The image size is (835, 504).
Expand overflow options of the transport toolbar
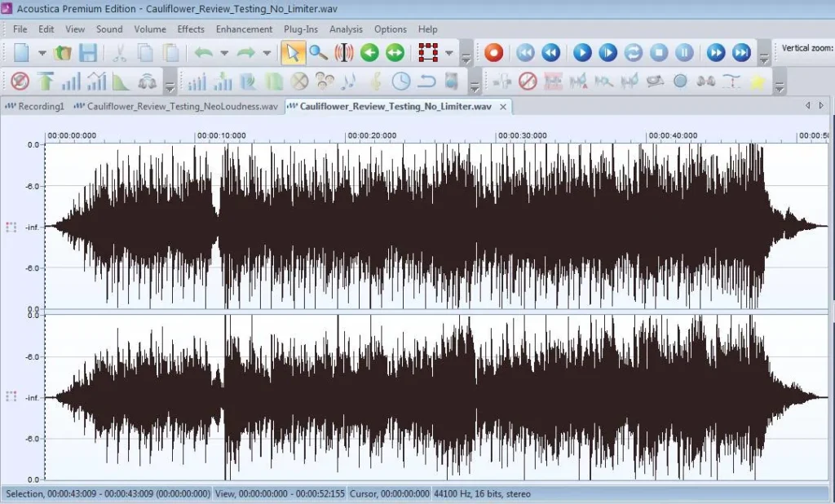tap(763, 58)
